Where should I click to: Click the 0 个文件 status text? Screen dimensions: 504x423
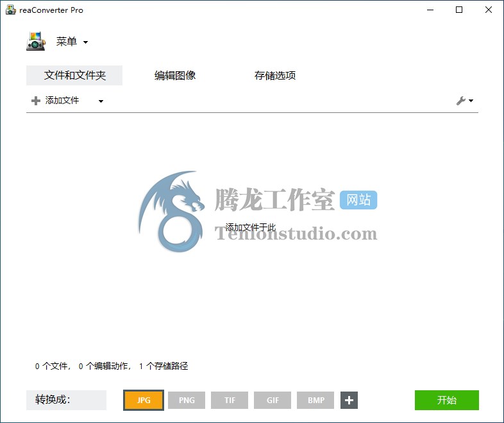click(51, 366)
